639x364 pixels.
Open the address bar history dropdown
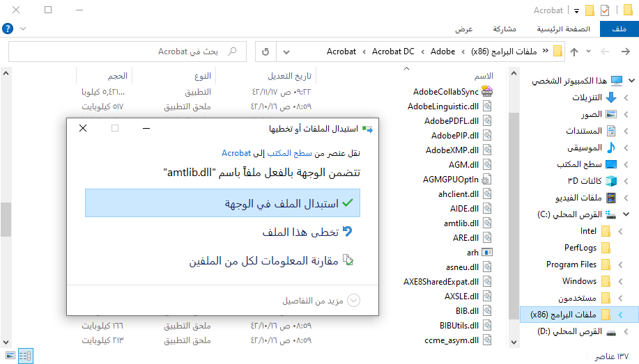point(286,52)
